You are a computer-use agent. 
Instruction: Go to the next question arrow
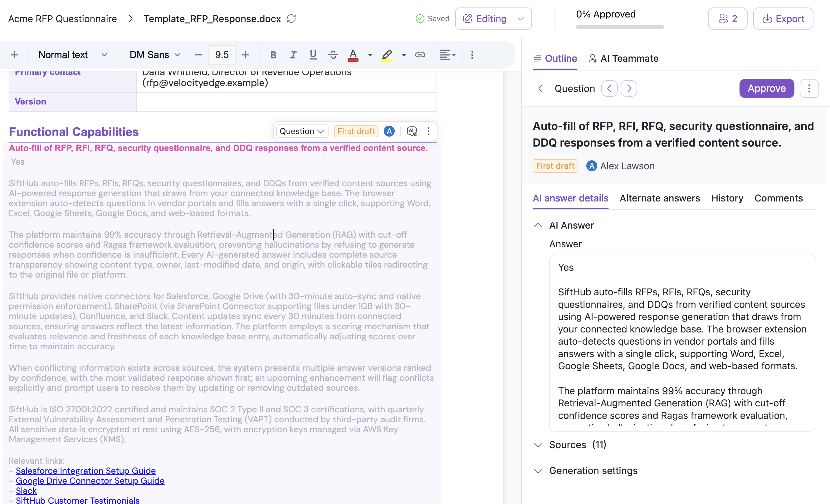[x=628, y=89]
